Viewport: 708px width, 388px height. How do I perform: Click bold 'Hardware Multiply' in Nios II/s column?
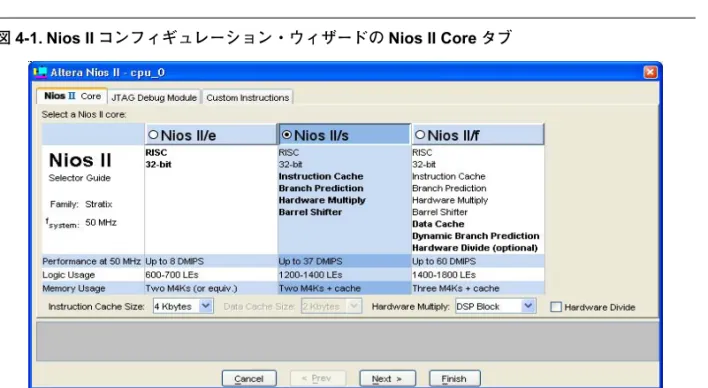[x=322, y=200]
